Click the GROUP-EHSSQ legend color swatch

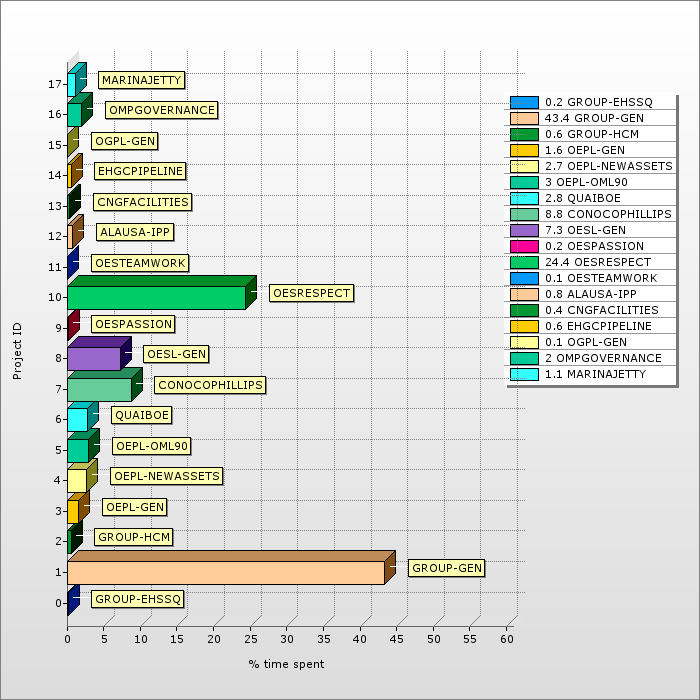point(524,102)
